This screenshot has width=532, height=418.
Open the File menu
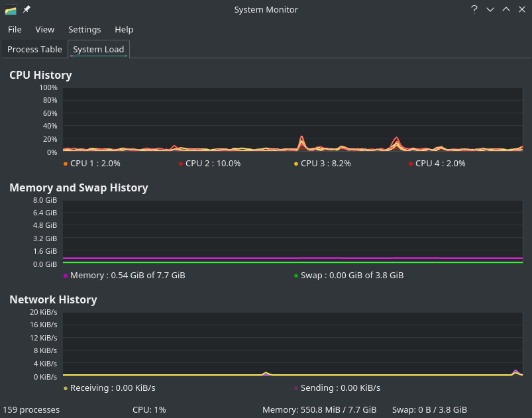click(15, 29)
